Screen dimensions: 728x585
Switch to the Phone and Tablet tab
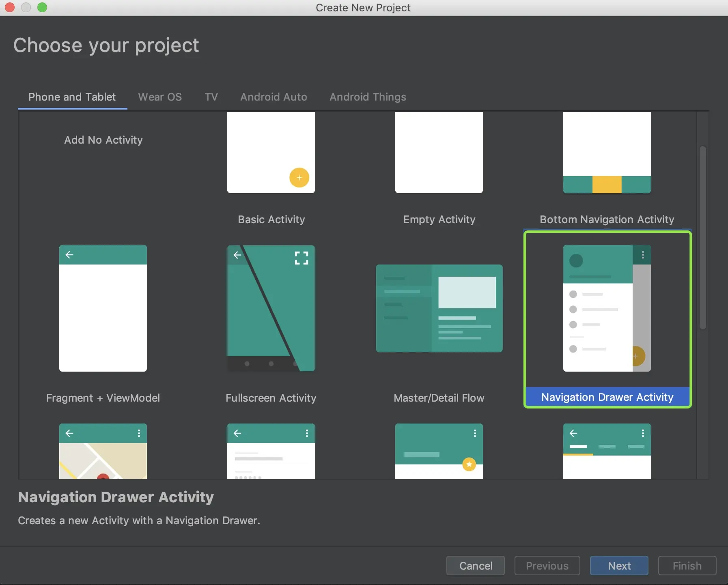tap(72, 97)
